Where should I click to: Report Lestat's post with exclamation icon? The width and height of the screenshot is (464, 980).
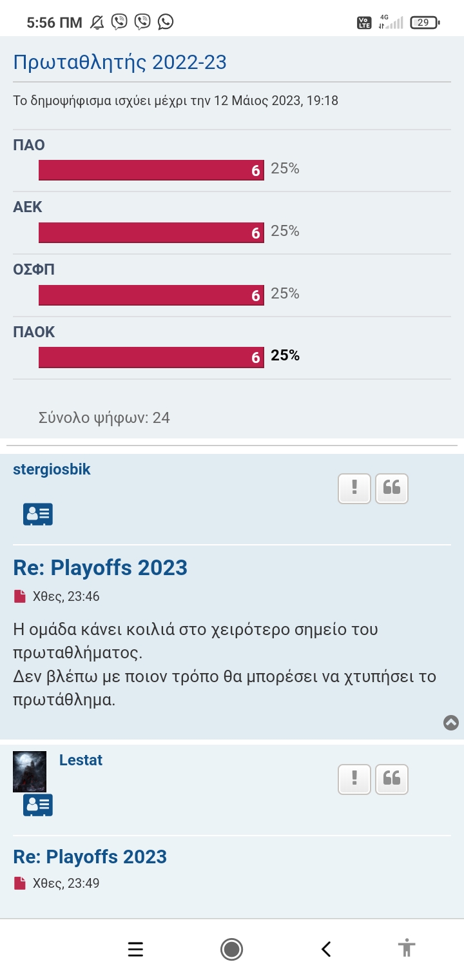pos(354,779)
